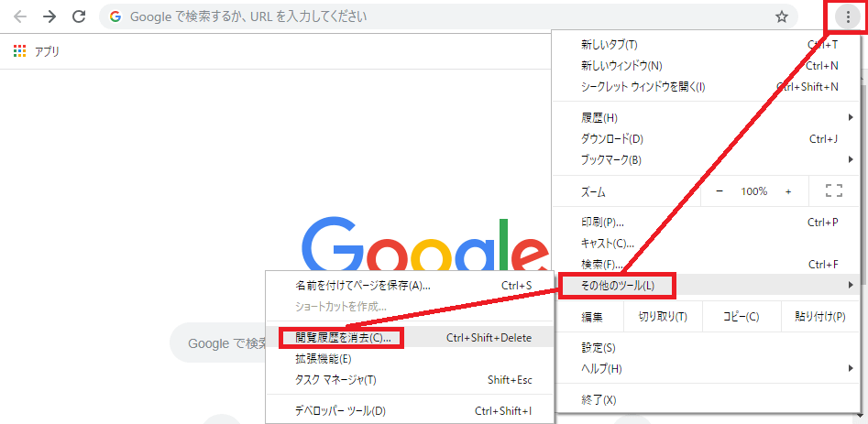Choose 検索(F)... from menu
Image resolution: width=868 pixels, height=424 pixels.
coord(705,265)
